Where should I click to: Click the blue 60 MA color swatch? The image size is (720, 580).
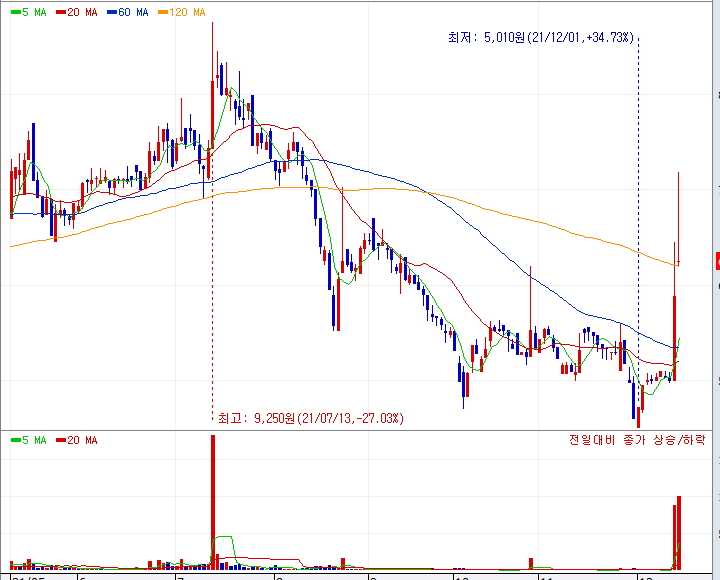[x=112, y=12]
